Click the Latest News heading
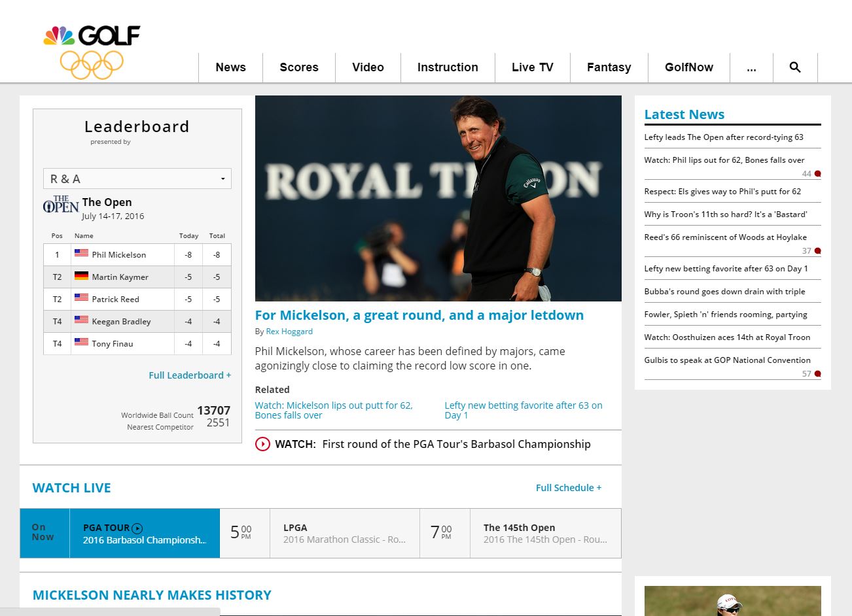 [x=684, y=114]
